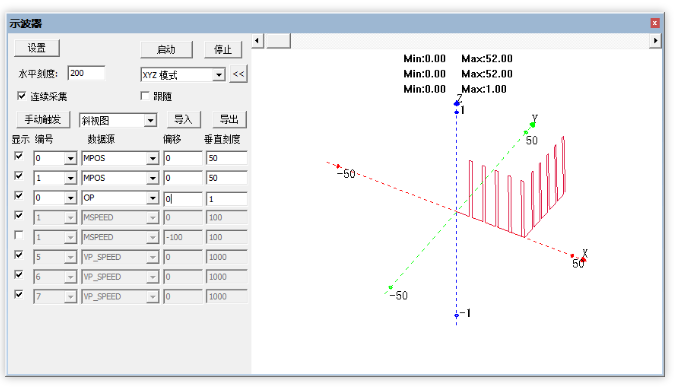Start the oscilloscope with 启动 button
This screenshot has width=674, height=388.
pos(166,50)
